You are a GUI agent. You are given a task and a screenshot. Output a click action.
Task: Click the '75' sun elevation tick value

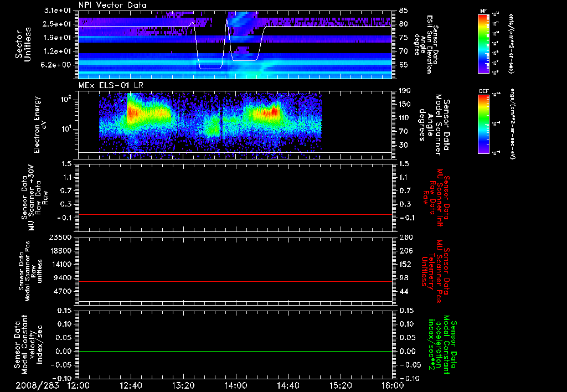click(x=403, y=38)
